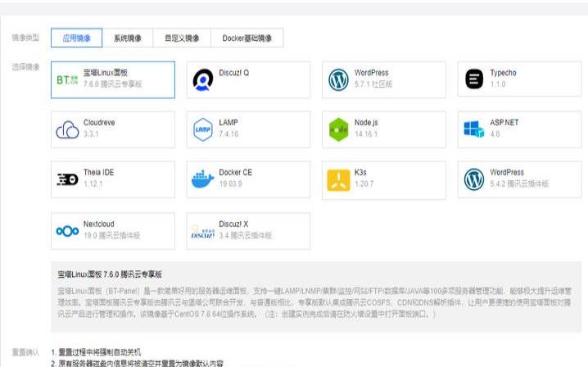
Task: Click the LAMP hexagon icon
Action: (203, 129)
